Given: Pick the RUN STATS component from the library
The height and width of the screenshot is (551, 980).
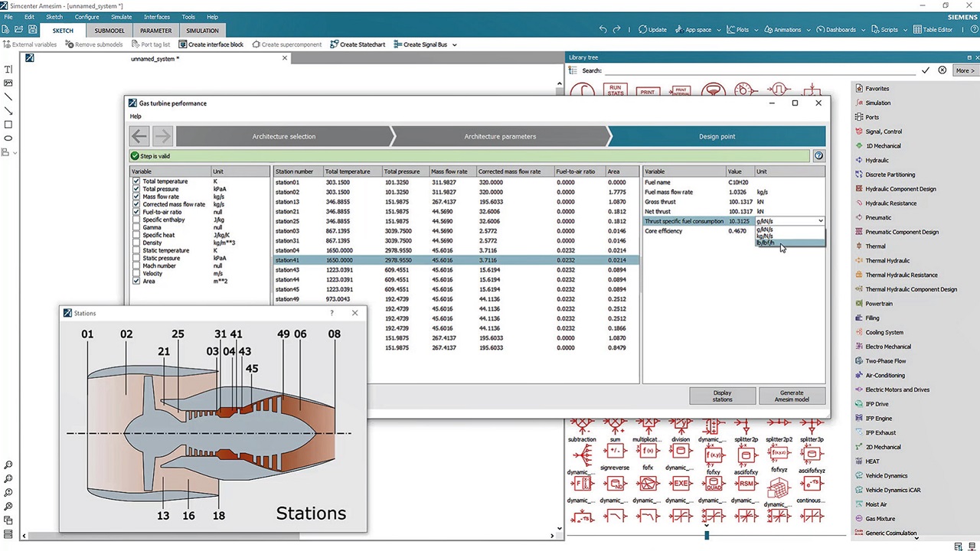Looking at the screenshot, I should 615,90.
